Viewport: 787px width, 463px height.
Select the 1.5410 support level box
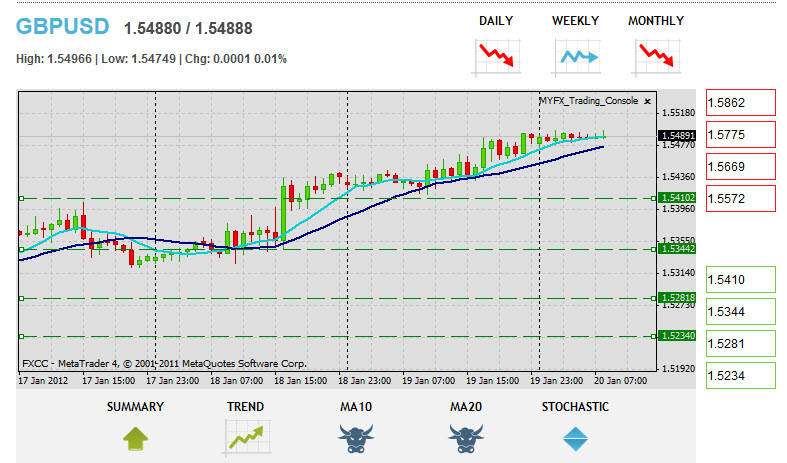pos(741,280)
